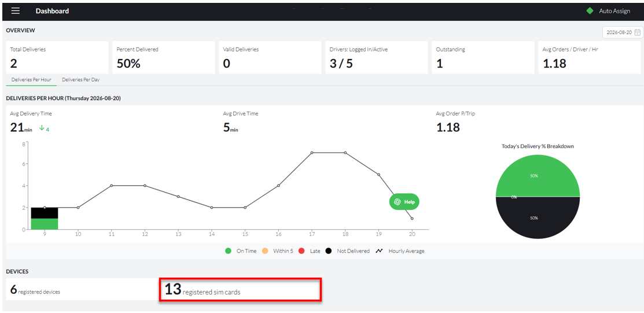Screen dimensions: 644x313
Task: Click the DEVICES section heading
Action: tap(17, 271)
